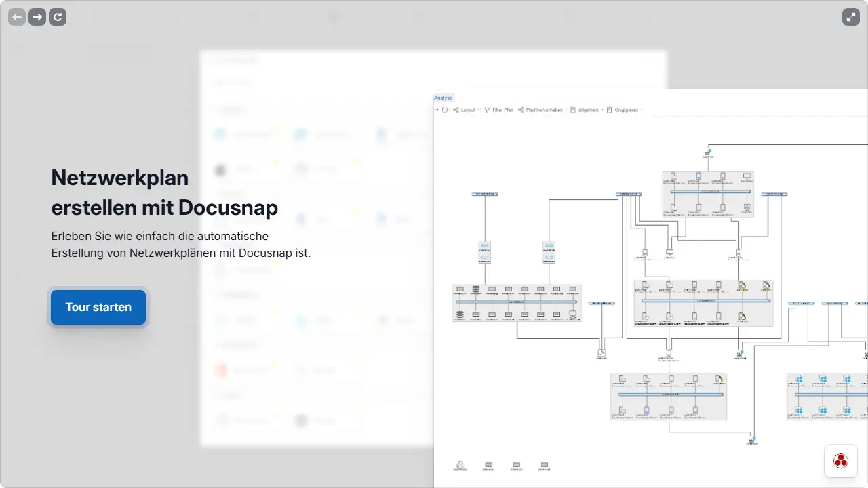This screenshot has width=868, height=488.
Task: Open the Gruppieren dropdown
Action: tap(625, 110)
